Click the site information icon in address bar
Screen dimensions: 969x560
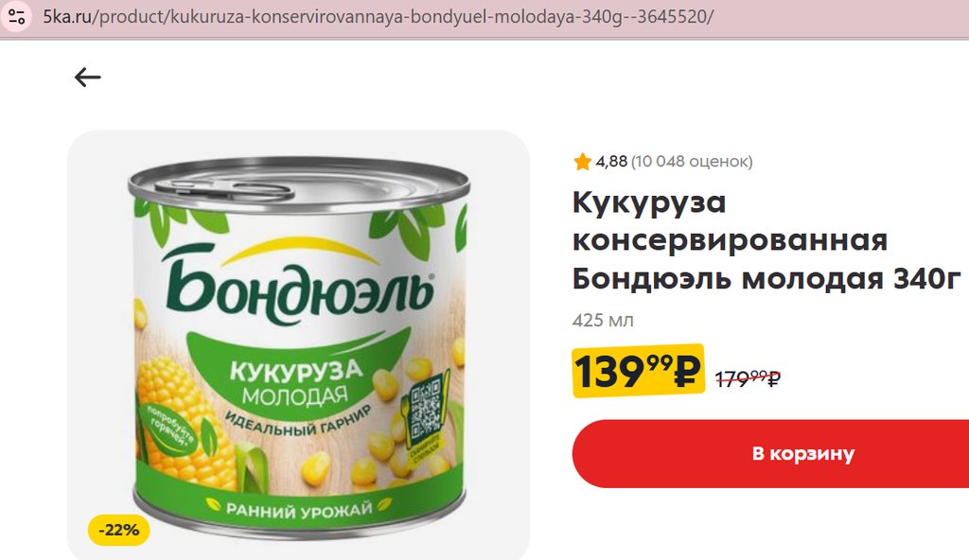click(x=16, y=16)
